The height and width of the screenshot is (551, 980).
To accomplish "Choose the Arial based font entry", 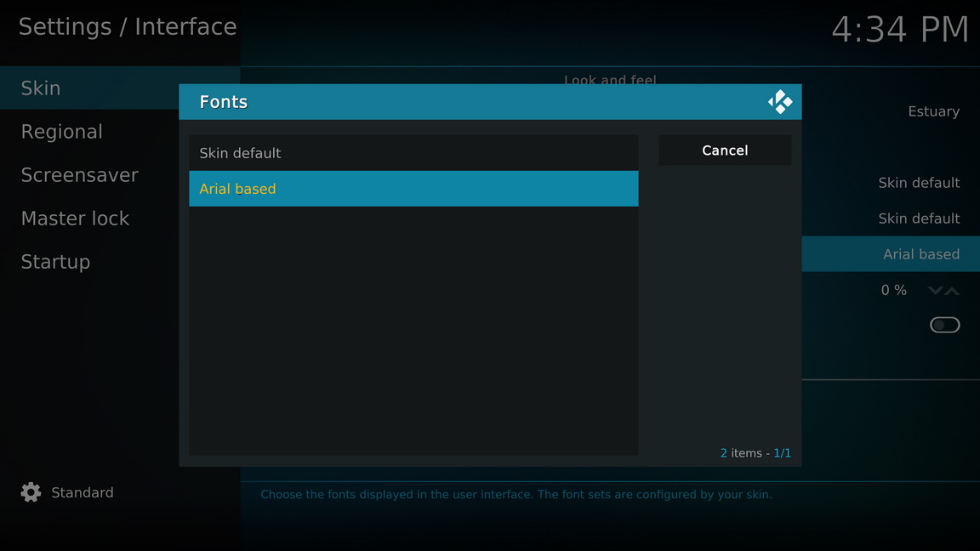I will [413, 189].
